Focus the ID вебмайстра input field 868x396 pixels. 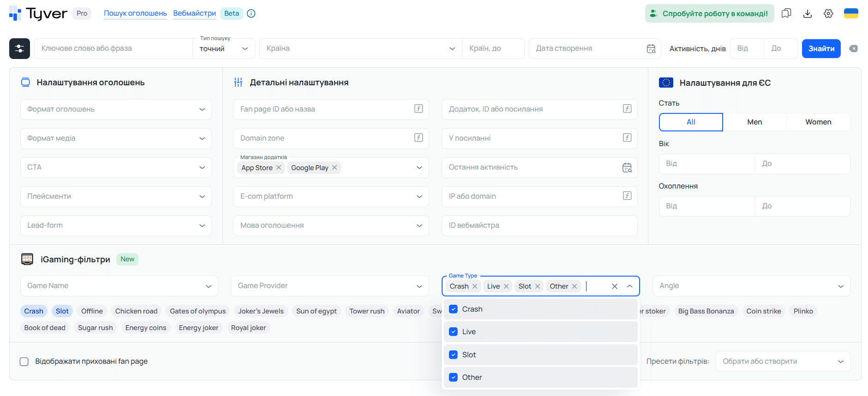point(539,225)
